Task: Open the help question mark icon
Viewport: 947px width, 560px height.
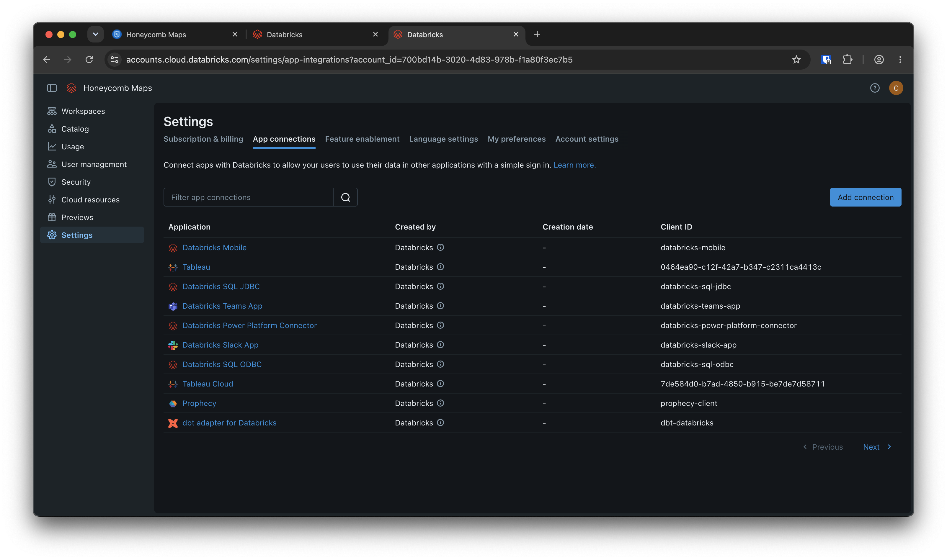Action: coord(874,88)
